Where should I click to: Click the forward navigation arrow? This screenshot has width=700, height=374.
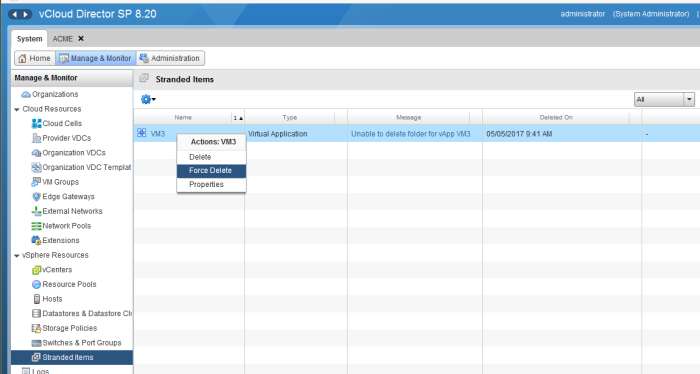[25, 14]
